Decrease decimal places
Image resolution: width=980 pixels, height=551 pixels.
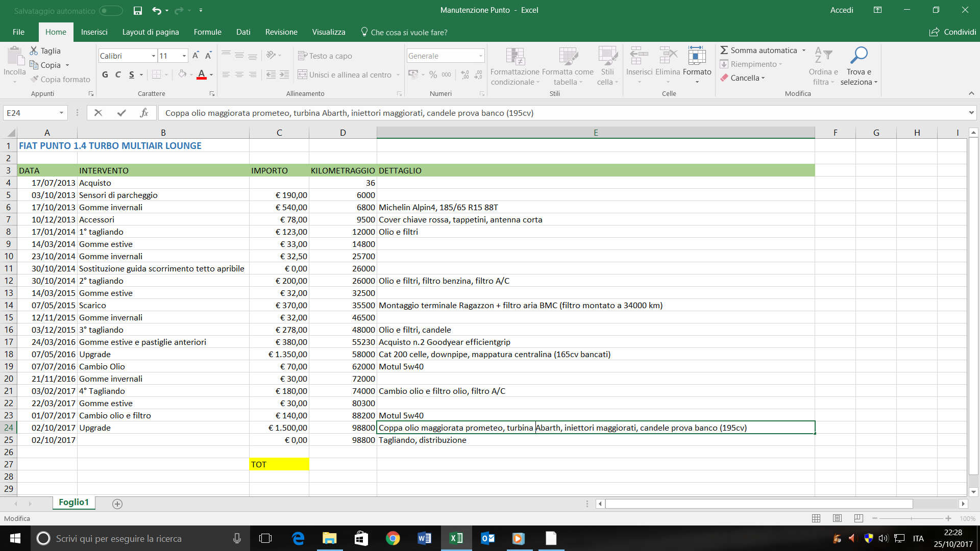(x=478, y=74)
